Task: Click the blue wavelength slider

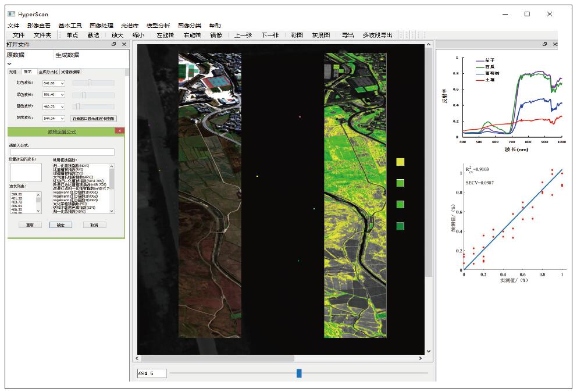Action: pyautogui.click(x=93, y=106)
